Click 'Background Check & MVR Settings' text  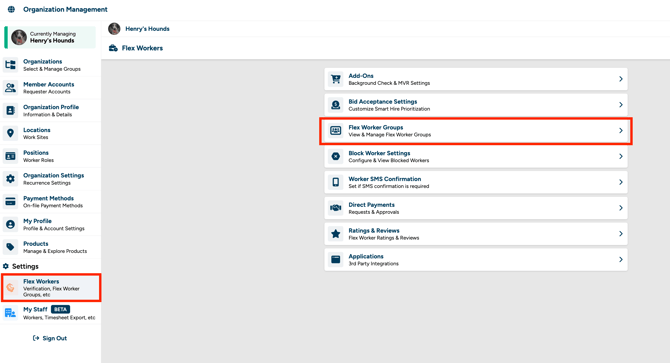point(389,83)
